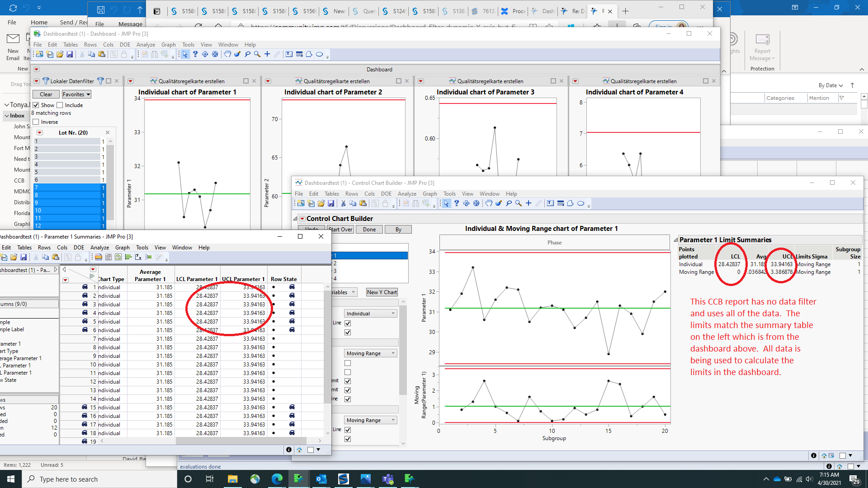
Task: Click the Clear button in the data filter
Action: pyautogui.click(x=46, y=94)
